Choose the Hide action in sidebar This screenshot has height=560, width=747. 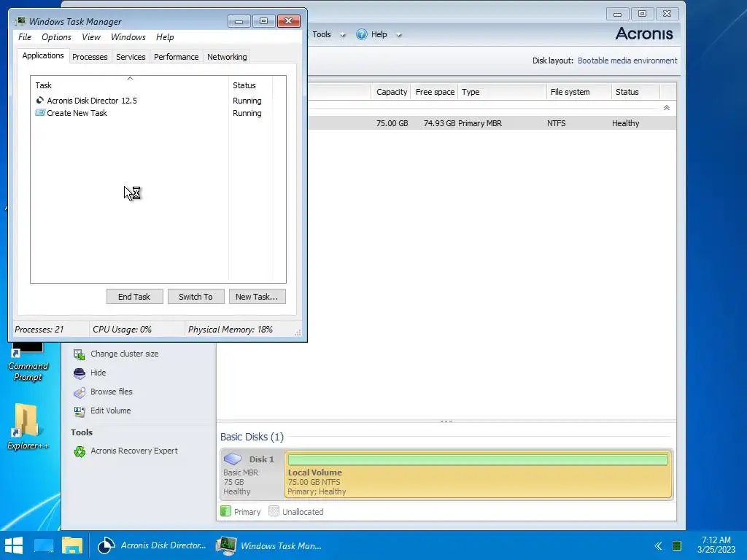(98, 373)
